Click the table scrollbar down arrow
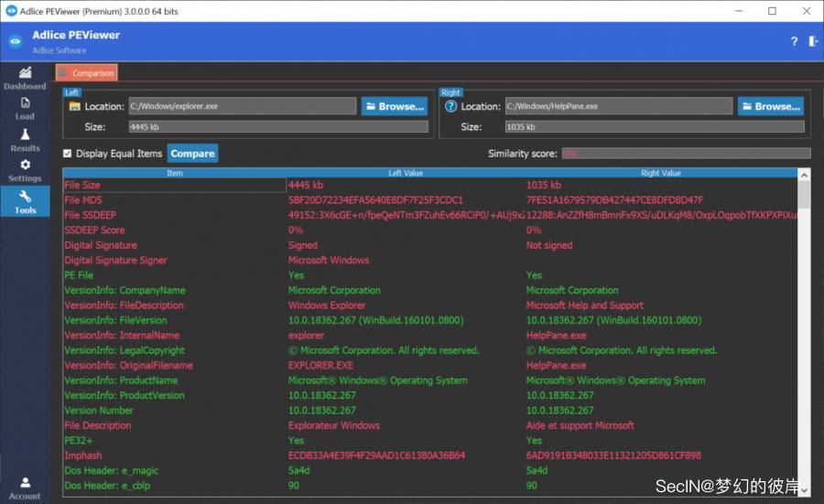The width and height of the screenshot is (824, 504). tap(804, 490)
